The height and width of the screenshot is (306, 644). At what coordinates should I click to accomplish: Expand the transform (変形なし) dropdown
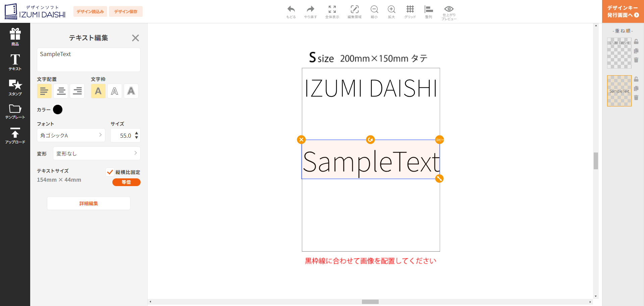coord(97,154)
